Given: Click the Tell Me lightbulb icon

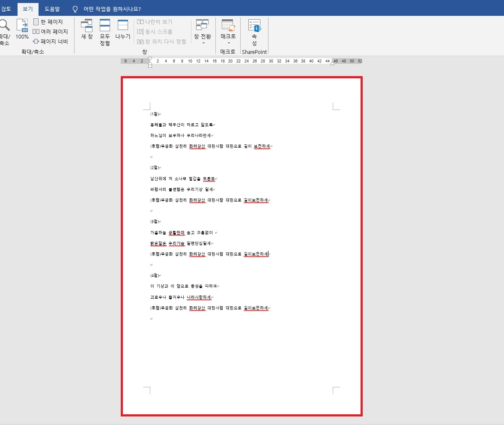Looking at the screenshot, I should point(75,9).
